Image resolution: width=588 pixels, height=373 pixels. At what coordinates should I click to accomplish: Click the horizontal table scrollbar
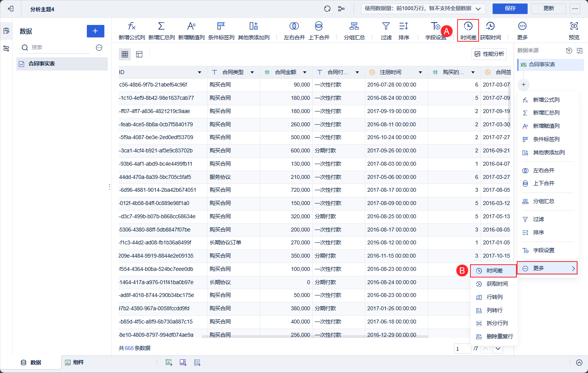(x=315, y=336)
